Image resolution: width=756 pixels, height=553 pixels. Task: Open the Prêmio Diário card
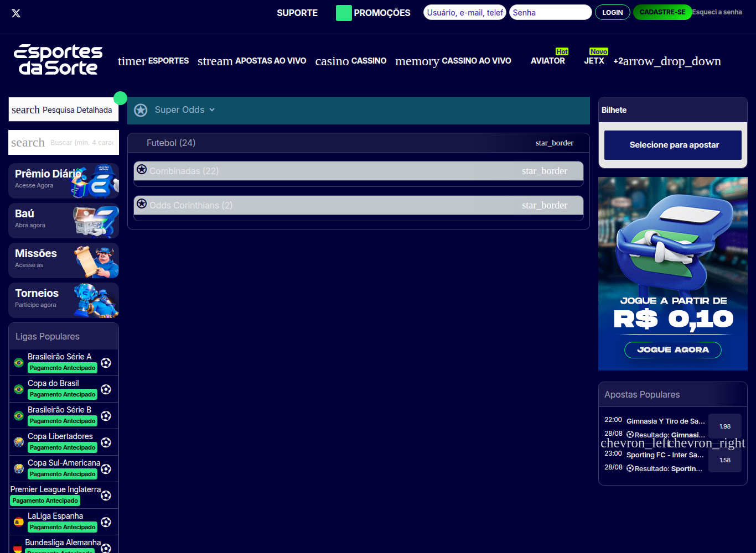(64, 181)
